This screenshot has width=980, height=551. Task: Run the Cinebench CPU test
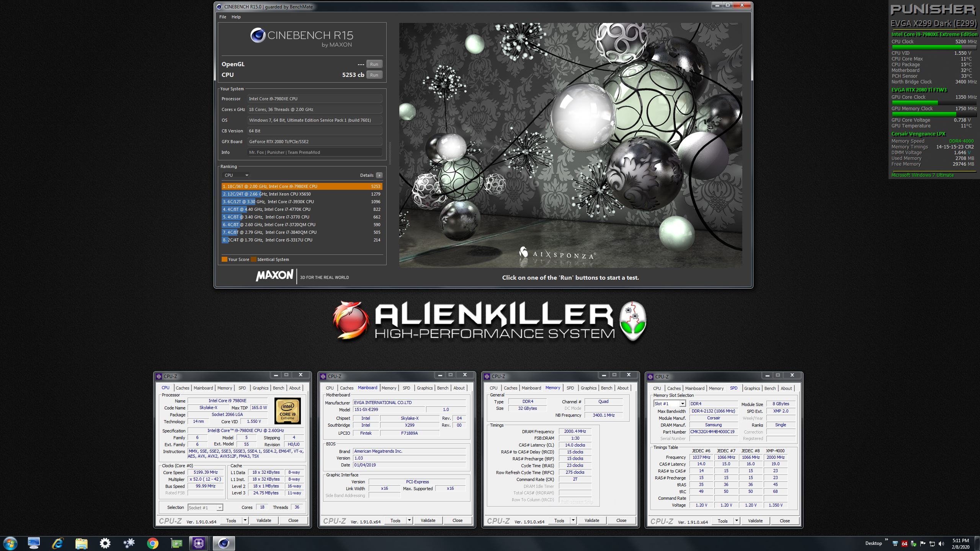(374, 75)
